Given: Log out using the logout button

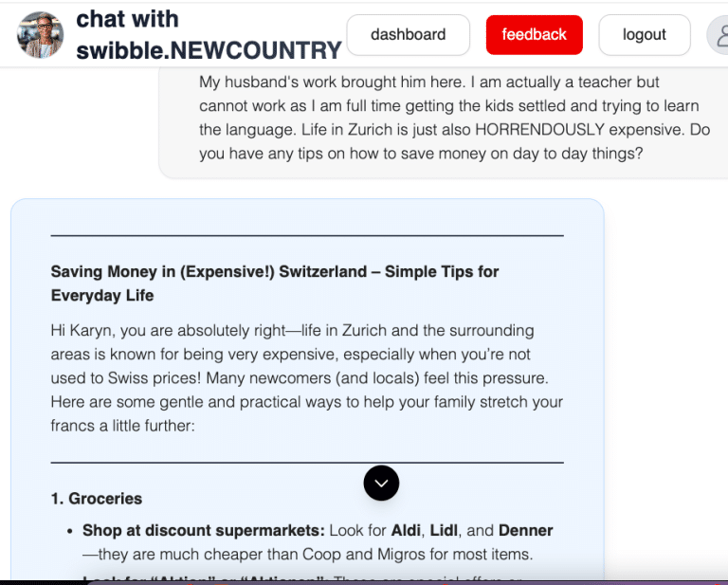Looking at the screenshot, I should point(644,35).
